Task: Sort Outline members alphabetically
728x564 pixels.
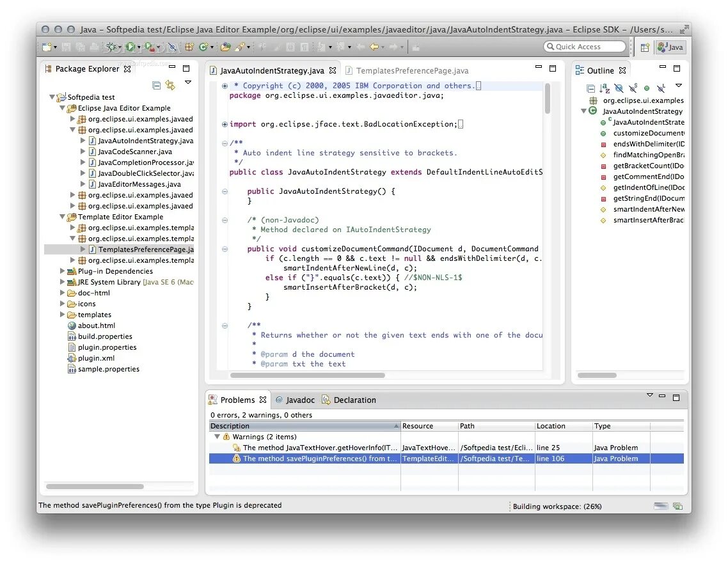Action: [605, 88]
